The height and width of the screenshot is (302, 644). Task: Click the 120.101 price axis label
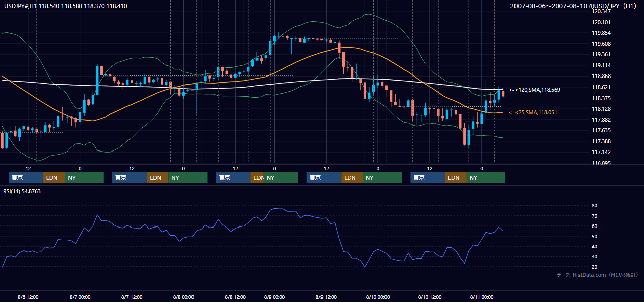point(602,22)
